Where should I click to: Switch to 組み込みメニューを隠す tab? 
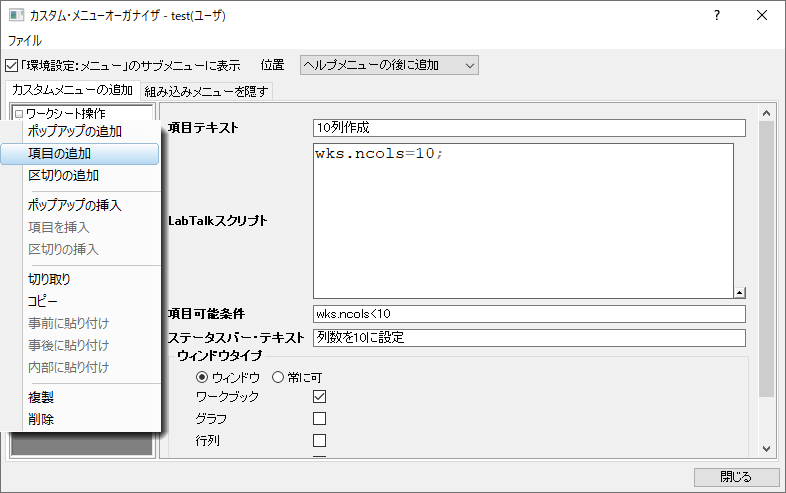coord(206,91)
